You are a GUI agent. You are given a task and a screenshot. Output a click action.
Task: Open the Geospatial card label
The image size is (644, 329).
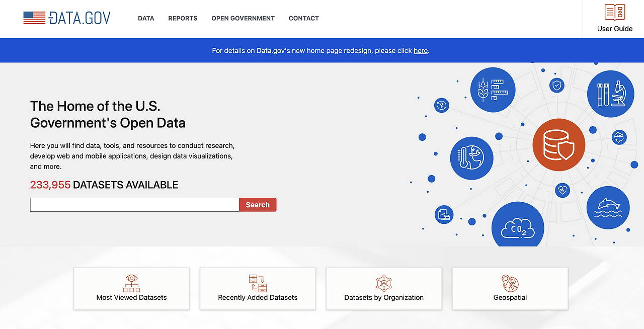tap(510, 297)
